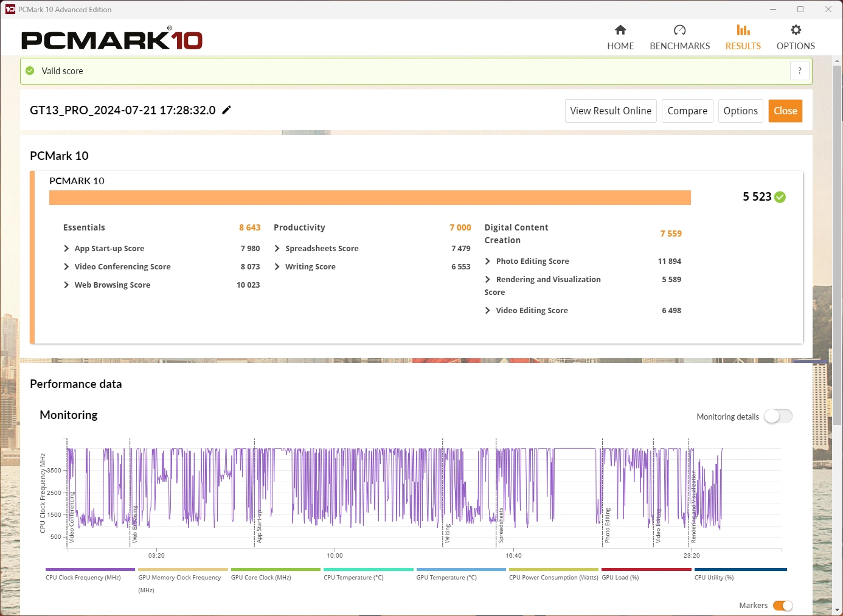Open OPTIONS gear icon

point(796,30)
